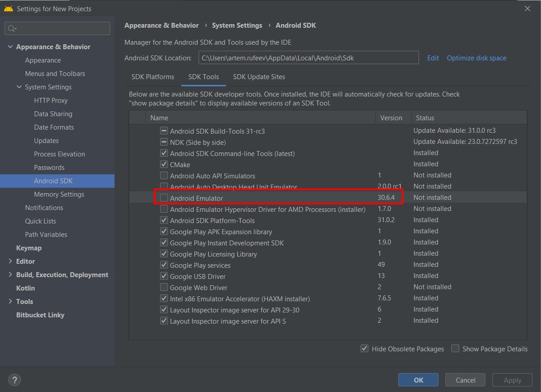Open SDK Update Sites tab
The height and width of the screenshot is (392, 541).
(x=259, y=76)
